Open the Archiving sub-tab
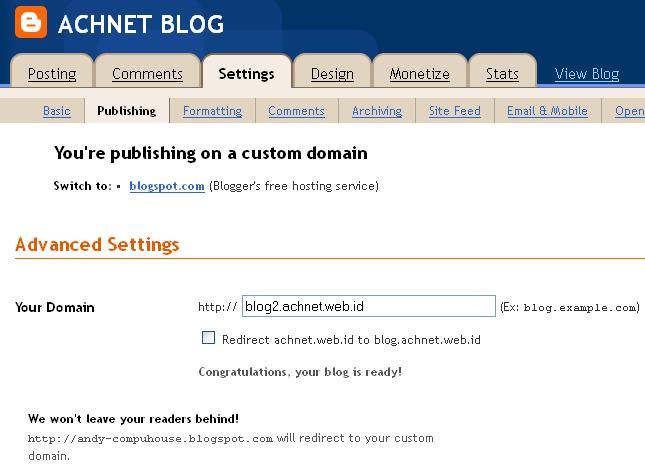Screen dimensions: 645x476 click(377, 111)
